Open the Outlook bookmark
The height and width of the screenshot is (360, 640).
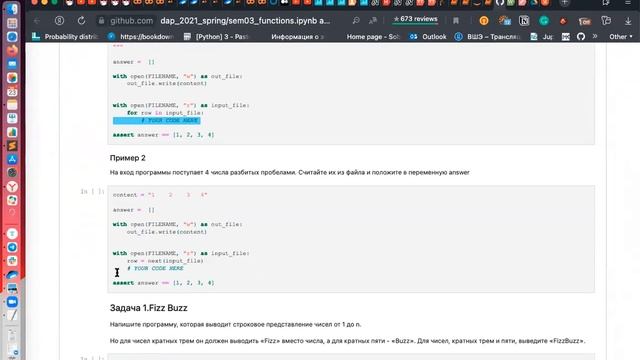428,37
